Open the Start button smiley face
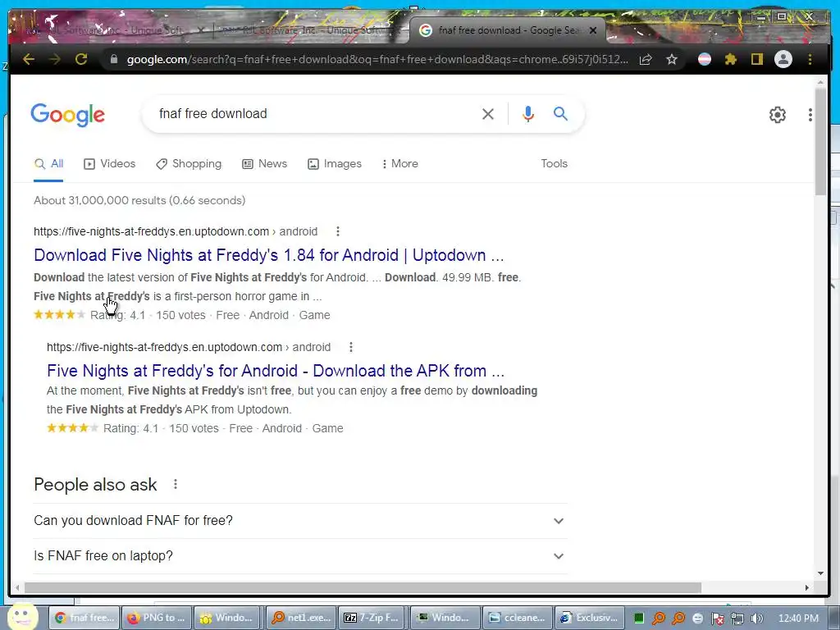840x630 pixels. [x=22, y=617]
